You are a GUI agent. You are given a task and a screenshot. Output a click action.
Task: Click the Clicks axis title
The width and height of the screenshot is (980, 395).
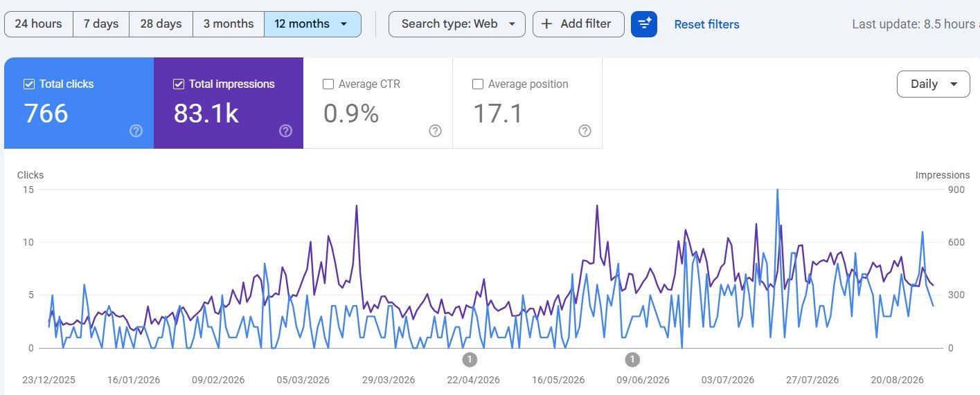tap(30, 175)
